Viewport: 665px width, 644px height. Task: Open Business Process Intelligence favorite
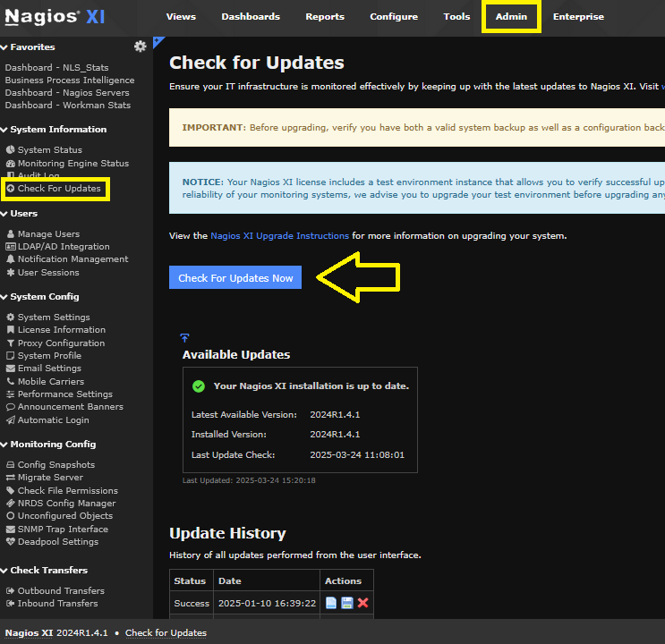tap(70, 80)
